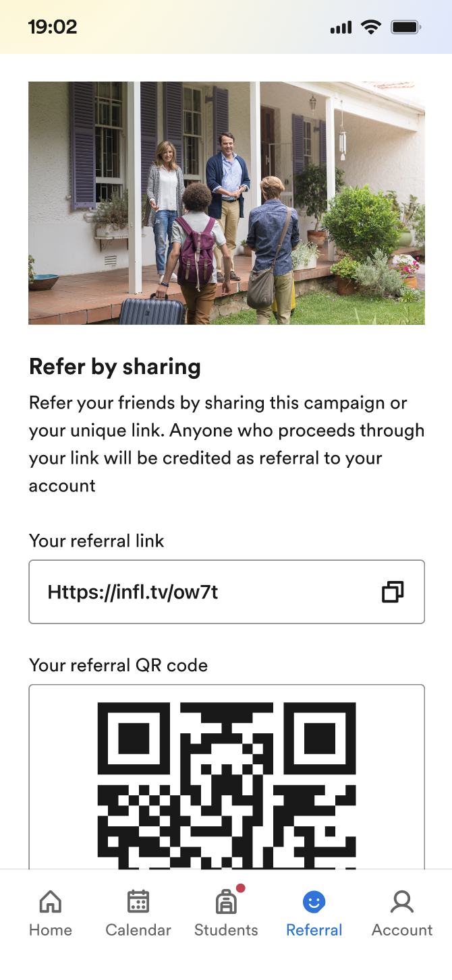452x980 pixels.
Task: Tap the 19:02 clock in the status bar
Action: pyautogui.click(x=53, y=27)
